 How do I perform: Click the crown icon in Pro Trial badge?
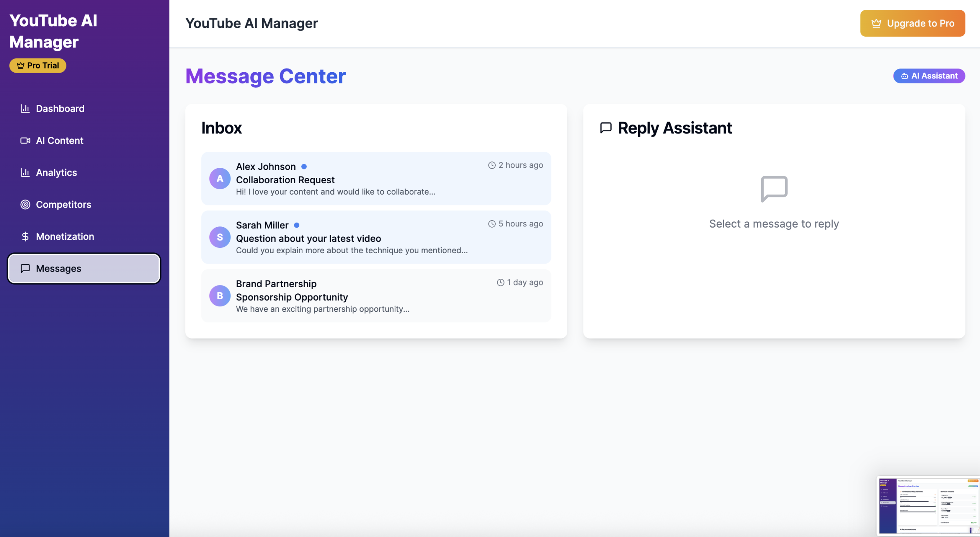21,65
